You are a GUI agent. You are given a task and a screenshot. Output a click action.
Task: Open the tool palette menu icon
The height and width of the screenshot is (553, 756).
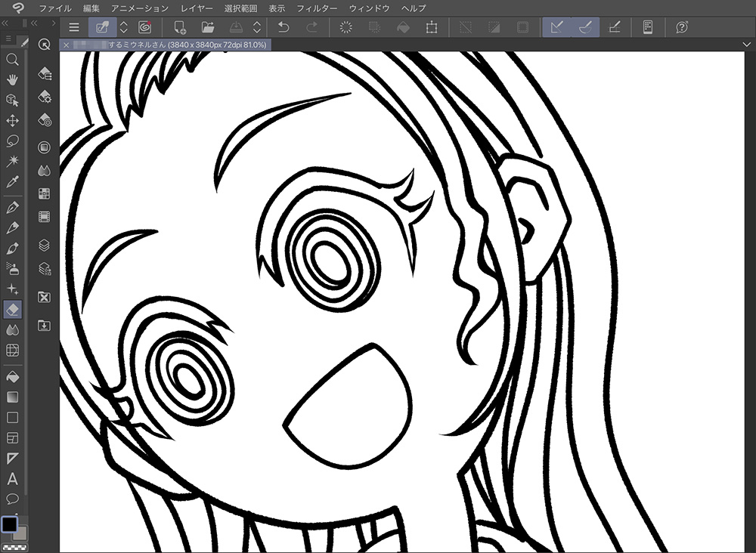coord(8,39)
